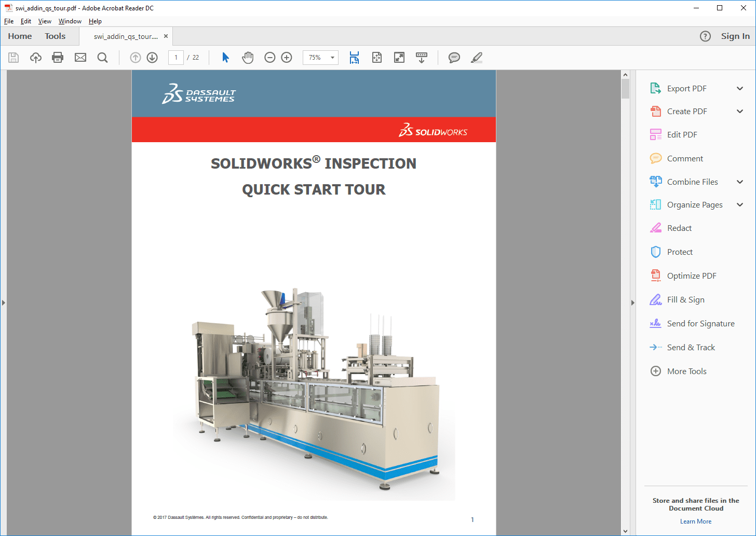Go to next page arrow

tap(152, 58)
